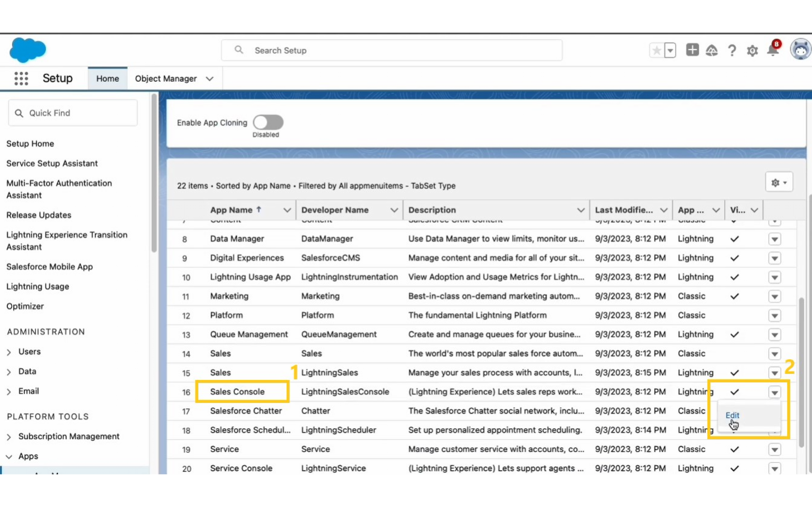Open Last Modified column menu chevron

pos(664,210)
